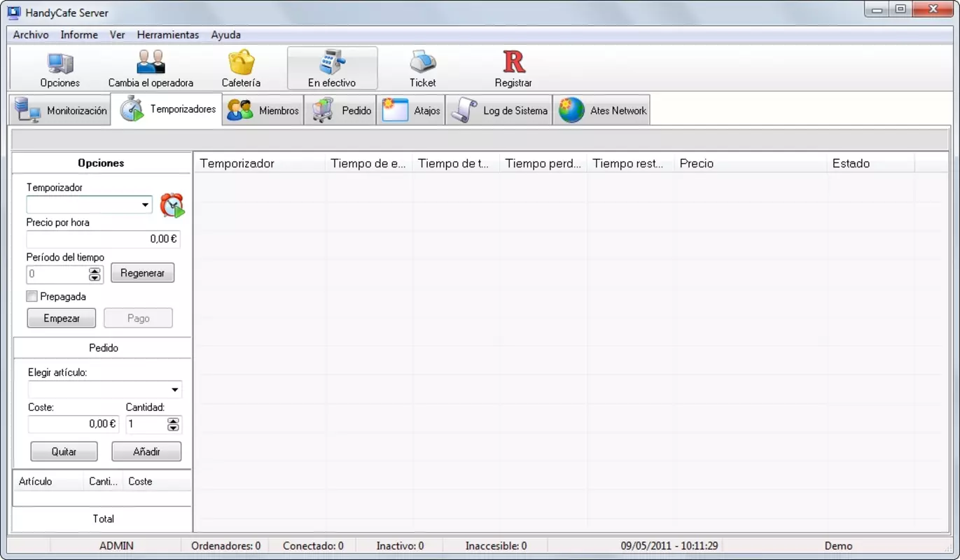Click the Registrar red R icon
960x560 pixels.
[513, 69]
